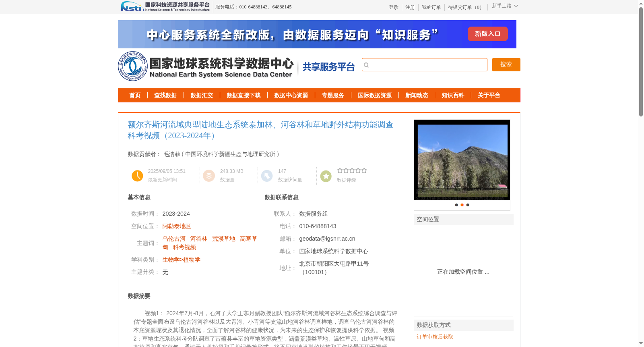
Task: Open 待提交订单（0） link
Action: (x=466, y=7)
